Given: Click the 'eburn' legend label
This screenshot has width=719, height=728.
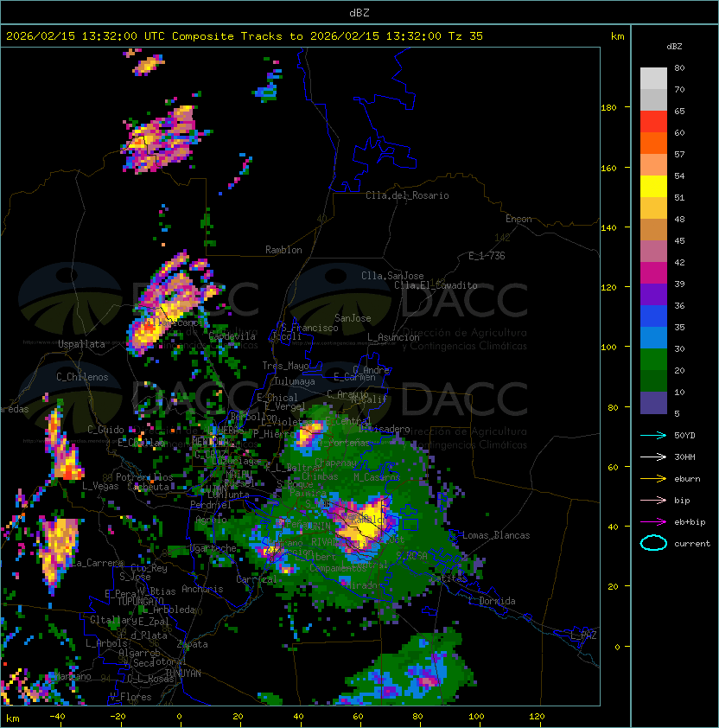Looking at the screenshot, I should click(687, 479).
